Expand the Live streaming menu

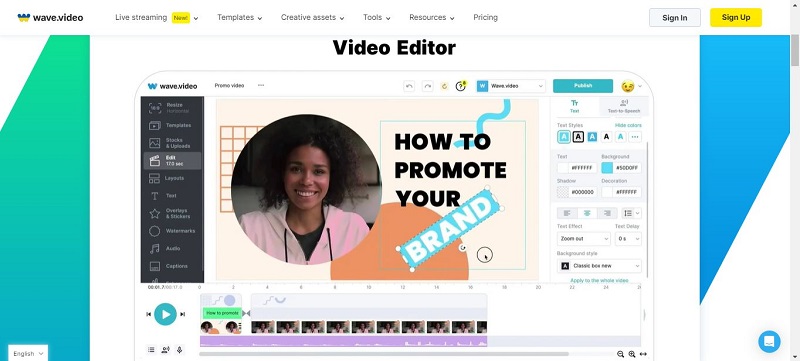pos(157,17)
